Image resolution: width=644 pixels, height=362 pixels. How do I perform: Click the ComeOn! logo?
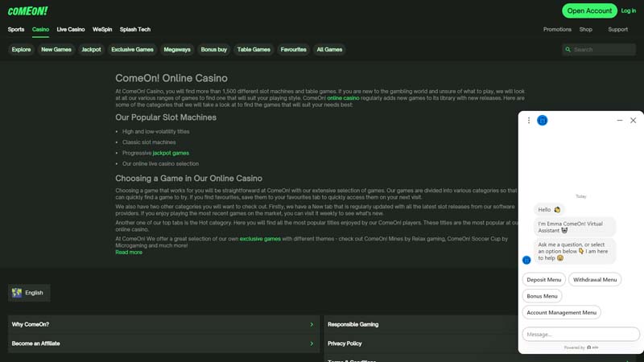click(x=27, y=11)
